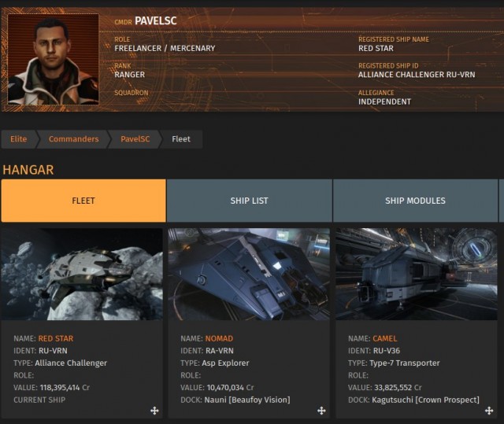Screen dimensions: 504x424
Task: Open the SHIP MODULES tab
Action: [x=415, y=201]
